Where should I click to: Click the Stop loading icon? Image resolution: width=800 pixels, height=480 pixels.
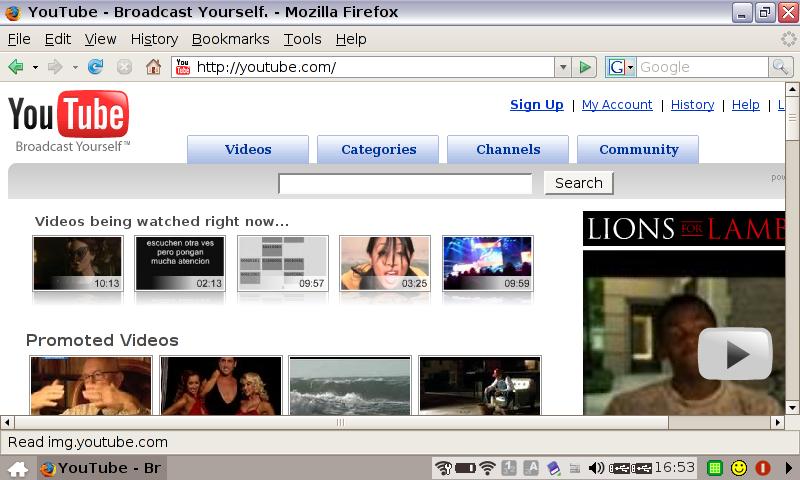[124, 67]
